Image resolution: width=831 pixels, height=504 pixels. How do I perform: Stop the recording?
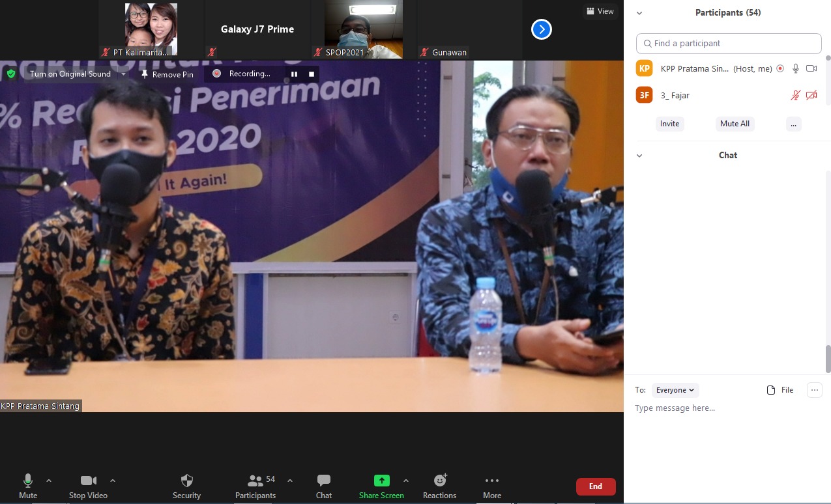(312, 74)
